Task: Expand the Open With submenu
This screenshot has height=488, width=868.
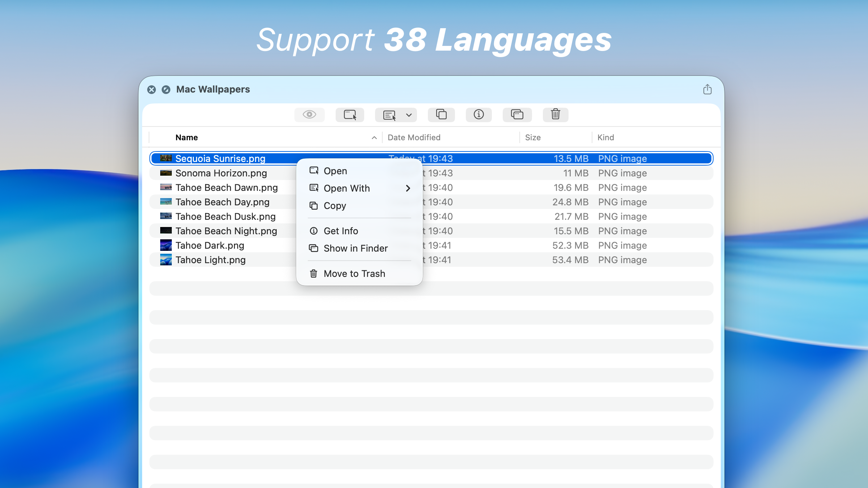Action: point(408,188)
